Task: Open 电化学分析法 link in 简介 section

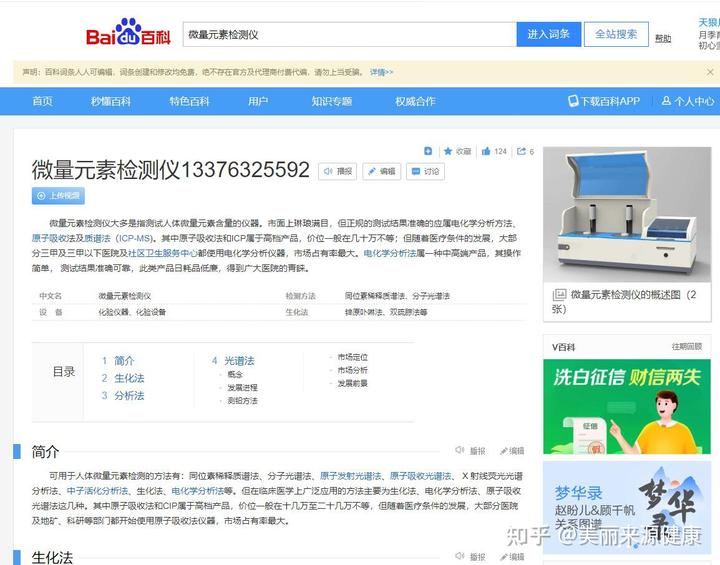Action: tap(197, 491)
